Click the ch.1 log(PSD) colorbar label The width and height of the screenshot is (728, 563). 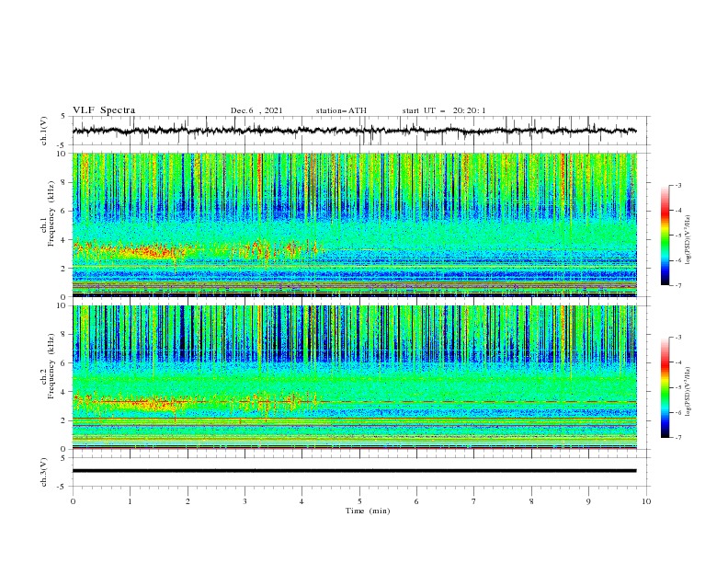point(689,240)
